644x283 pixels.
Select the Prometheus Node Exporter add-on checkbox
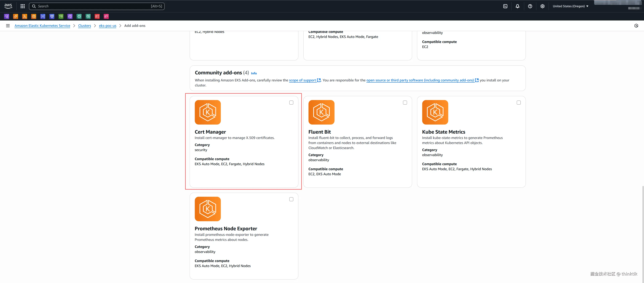(x=291, y=199)
